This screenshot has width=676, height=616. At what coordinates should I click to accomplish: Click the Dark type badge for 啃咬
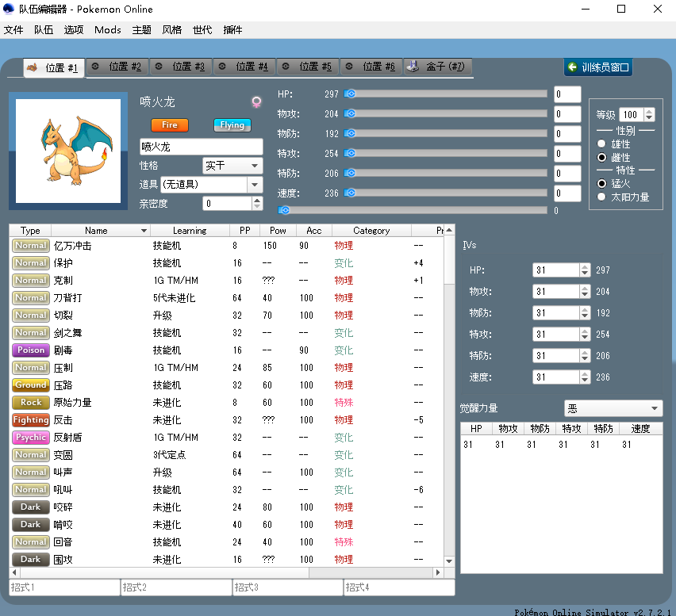coord(31,524)
